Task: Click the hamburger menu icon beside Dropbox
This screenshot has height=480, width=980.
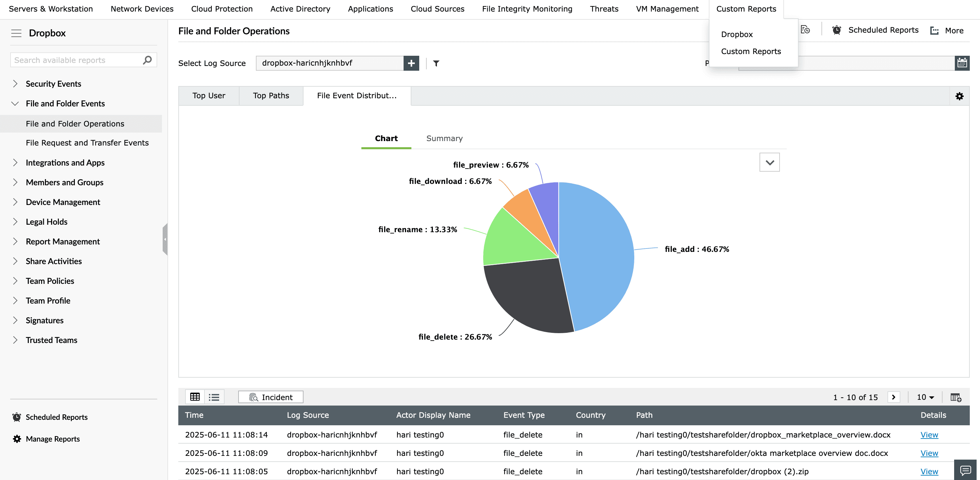Action: coord(16,33)
